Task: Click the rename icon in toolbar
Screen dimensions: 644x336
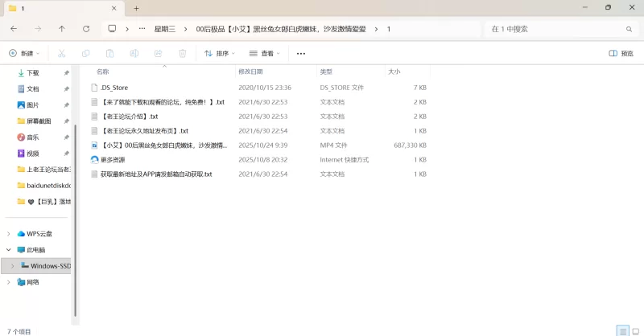Action: pos(134,53)
